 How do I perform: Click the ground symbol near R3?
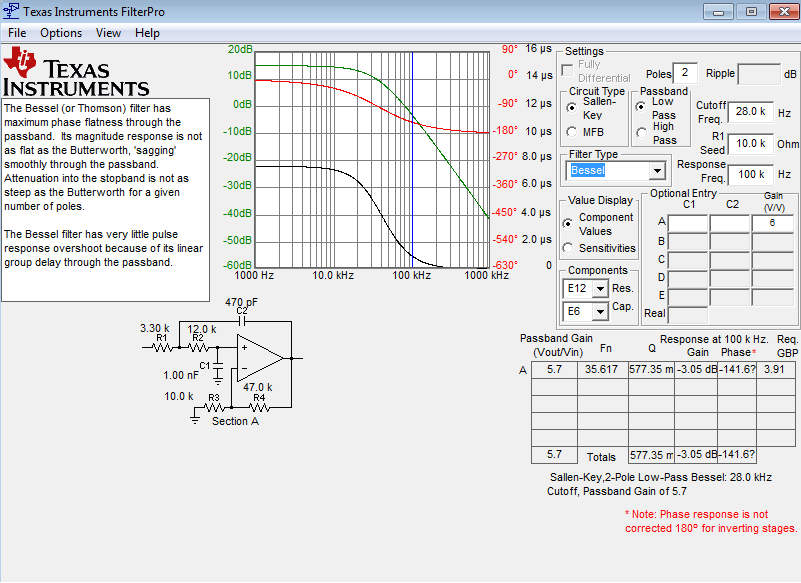point(195,420)
